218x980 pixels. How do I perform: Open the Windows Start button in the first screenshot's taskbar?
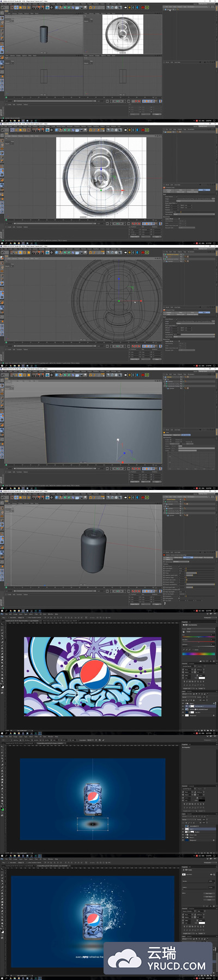click(x=2, y=121)
